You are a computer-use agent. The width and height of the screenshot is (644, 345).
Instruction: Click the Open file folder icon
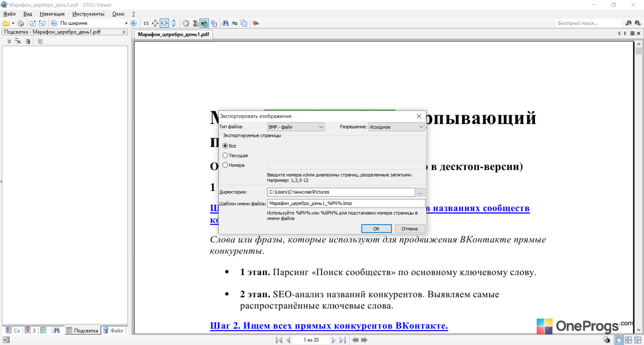pos(6,23)
